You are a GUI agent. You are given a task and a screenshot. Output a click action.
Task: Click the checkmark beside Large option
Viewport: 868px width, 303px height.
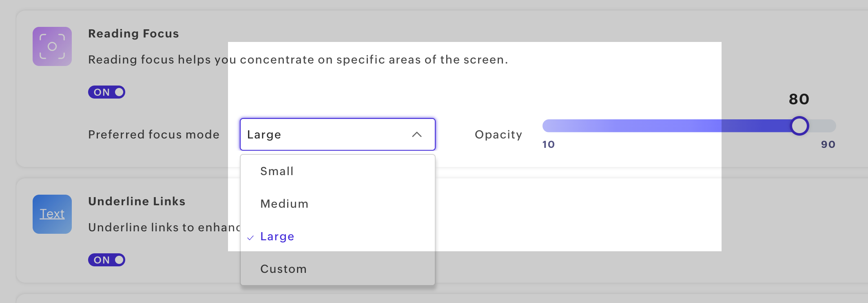(250, 237)
